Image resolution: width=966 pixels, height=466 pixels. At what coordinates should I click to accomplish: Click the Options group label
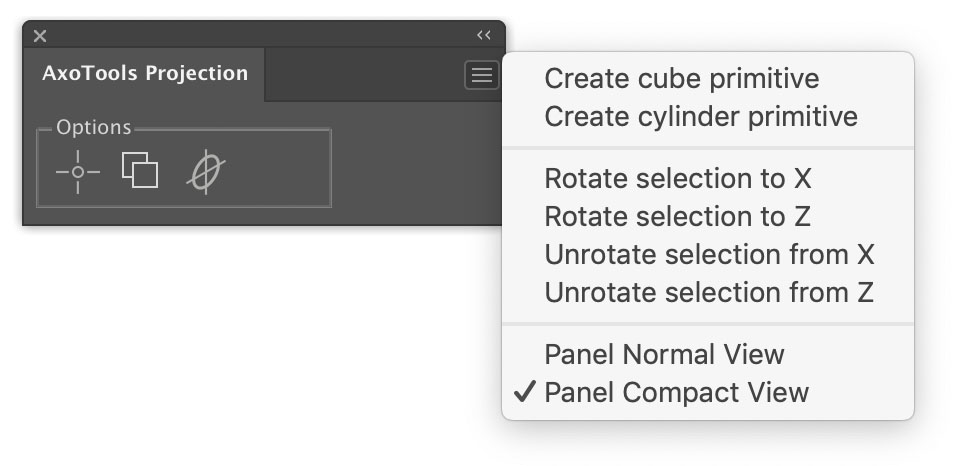(94, 128)
